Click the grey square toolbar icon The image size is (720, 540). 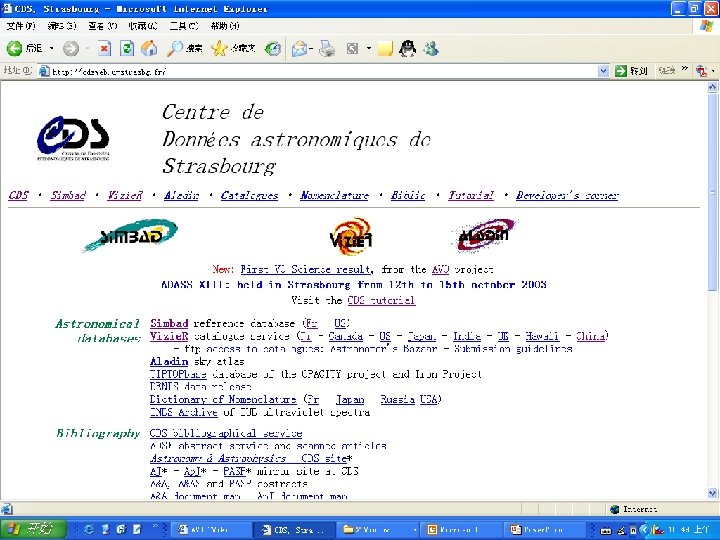click(352, 48)
